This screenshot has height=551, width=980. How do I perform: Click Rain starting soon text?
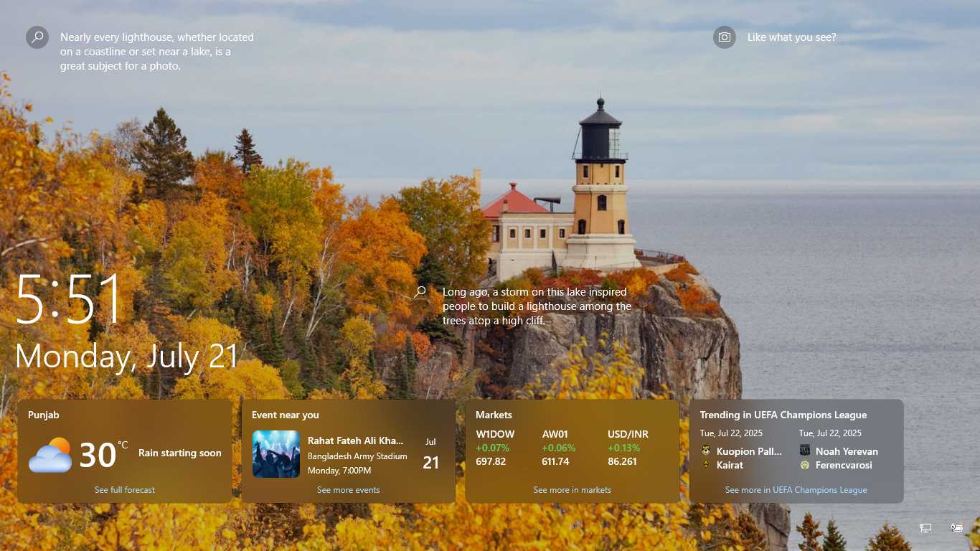(180, 453)
